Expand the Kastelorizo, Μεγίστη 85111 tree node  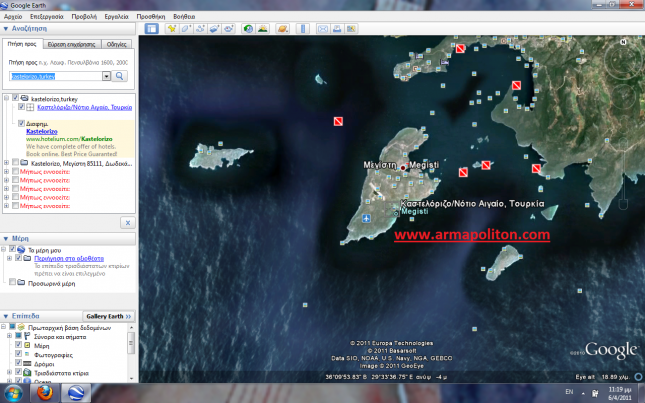point(6,163)
